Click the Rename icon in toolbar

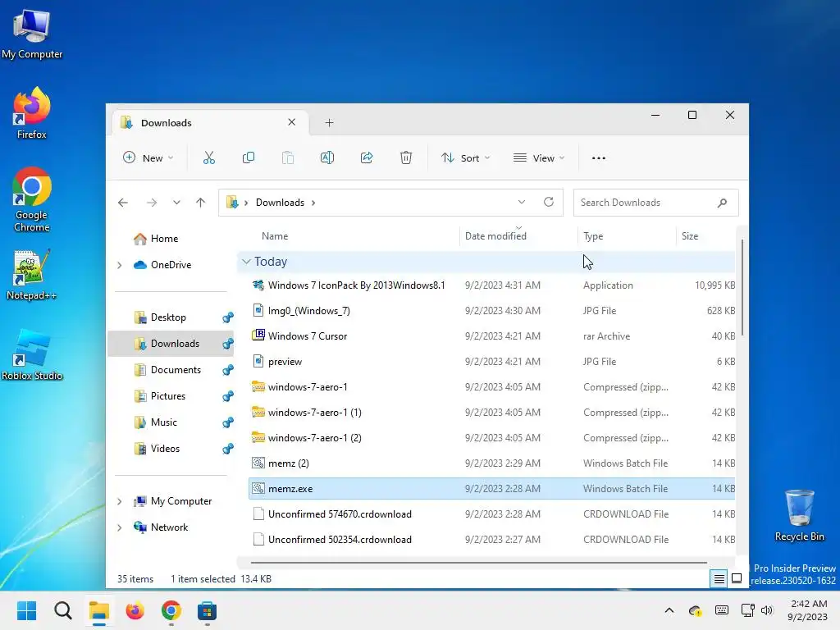[326, 158]
